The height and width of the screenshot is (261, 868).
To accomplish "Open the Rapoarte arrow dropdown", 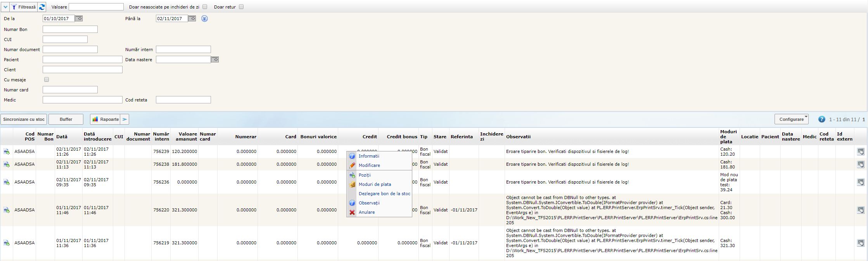I will [124, 119].
